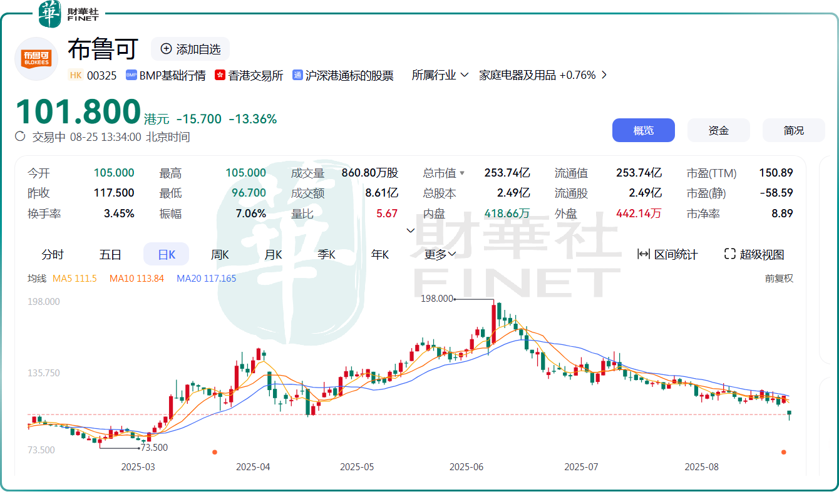The image size is (839, 504).
Task: Collapse quote details chevron below 量比
Action: pyautogui.click(x=411, y=230)
